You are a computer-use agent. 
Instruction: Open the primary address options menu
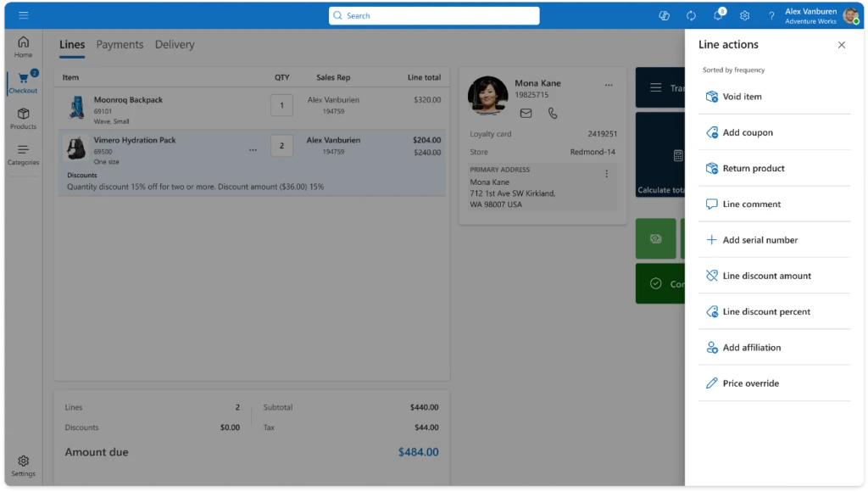click(x=607, y=173)
